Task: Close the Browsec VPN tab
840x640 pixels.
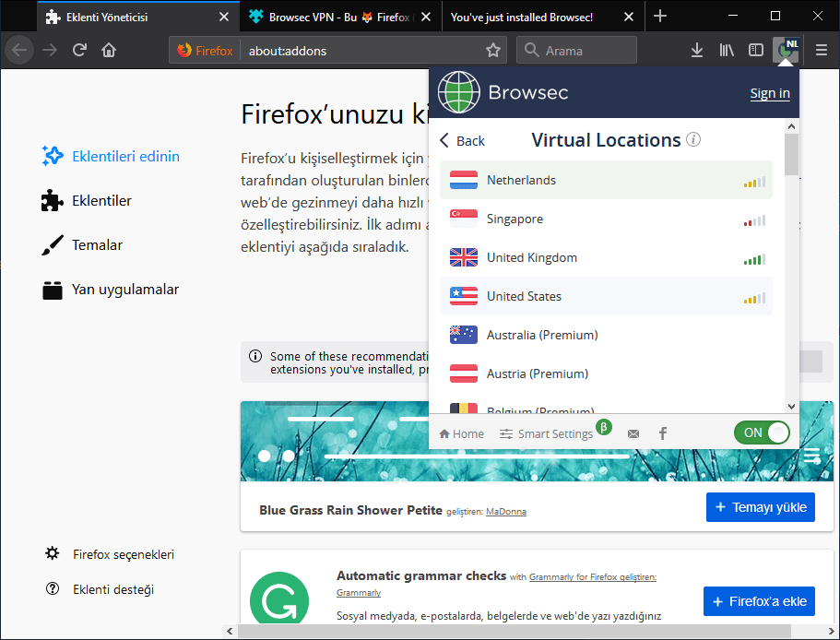Action: coord(426,18)
